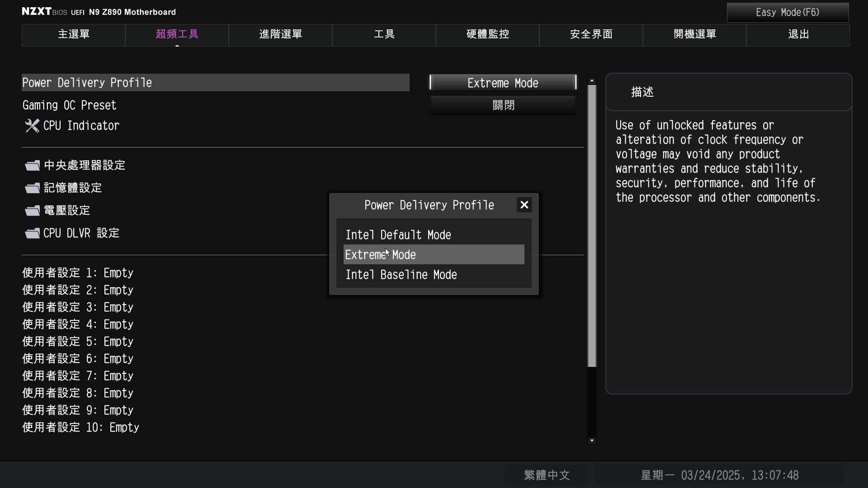Select the Gaming OC Preset row
Viewport: 868px width, 488px height.
click(x=216, y=105)
